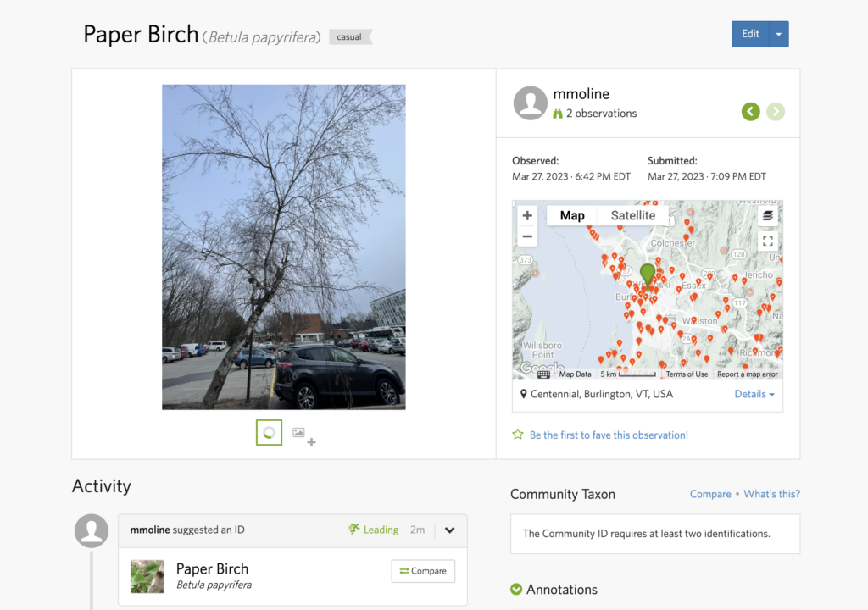Viewport: 868px width, 610px height.
Task: Select the Map view tab
Action: coord(572,215)
